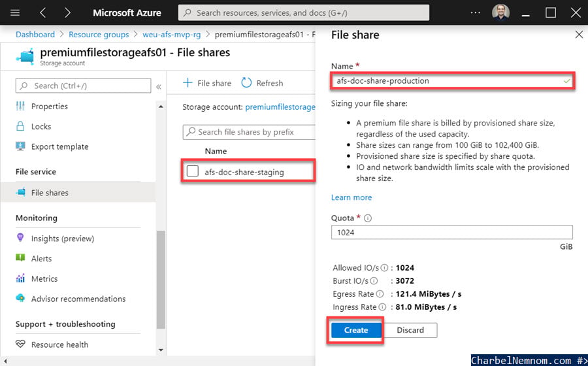Show Burst IO/s info icon
The height and width of the screenshot is (366, 588).
pos(374,281)
